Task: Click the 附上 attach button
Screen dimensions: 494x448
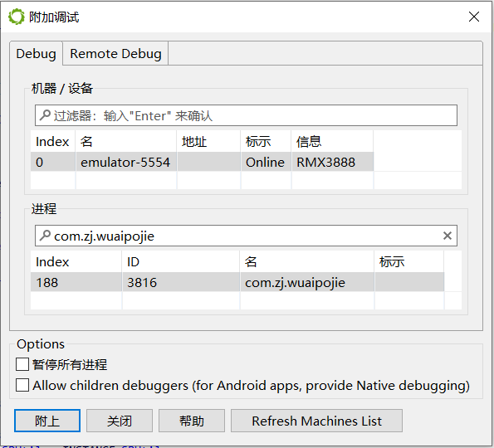Action: click(47, 421)
